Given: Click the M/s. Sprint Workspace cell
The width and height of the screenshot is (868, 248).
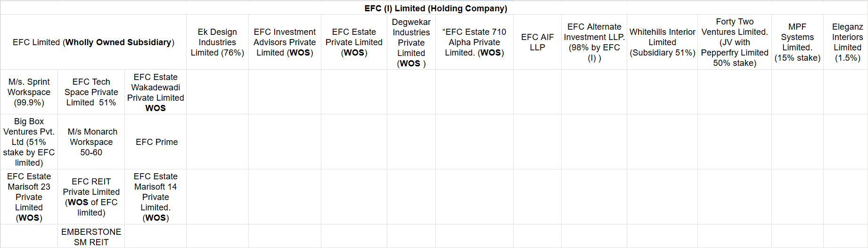Looking at the screenshot, I should point(29,92).
